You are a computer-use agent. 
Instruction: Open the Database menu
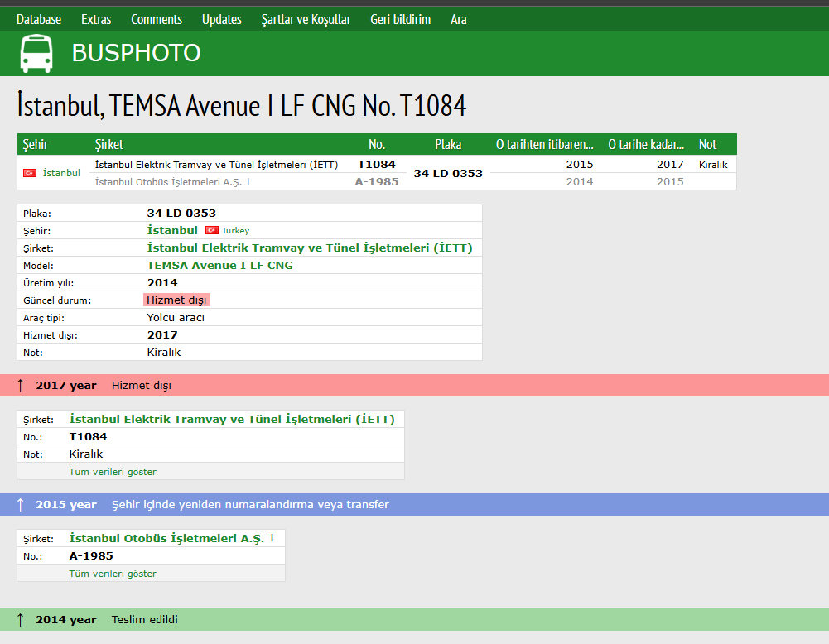click(x=39, y=19)
